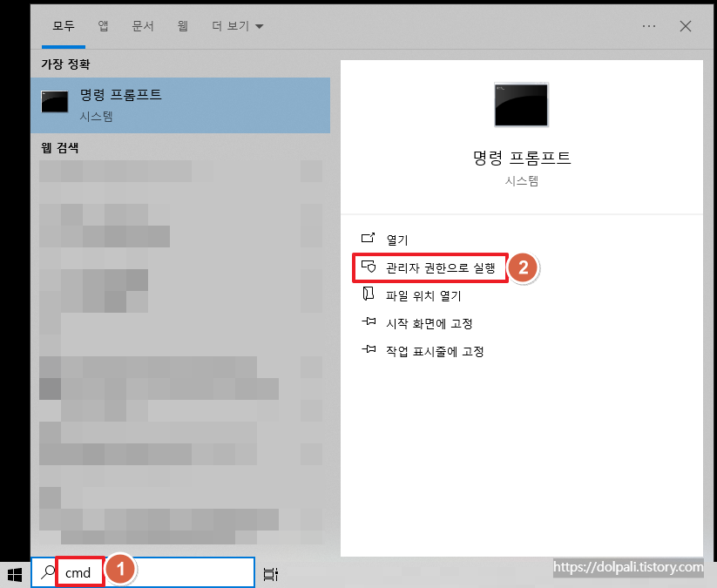Select the 명령 프롬프트 app icon in results
This screenshot has width=717, height=588.
coord(54,100)
